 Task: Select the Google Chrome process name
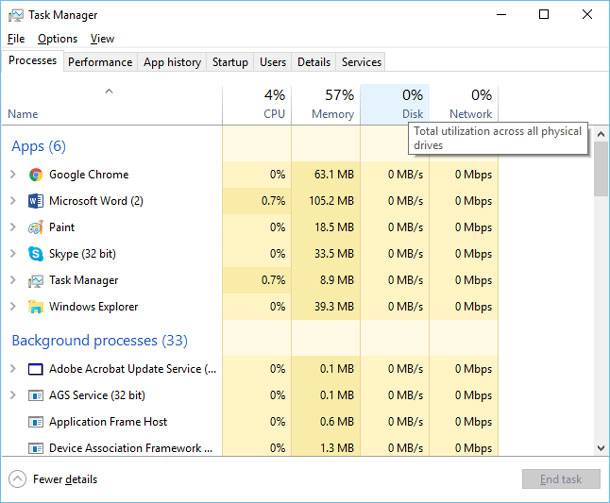[x=89, y=175]
